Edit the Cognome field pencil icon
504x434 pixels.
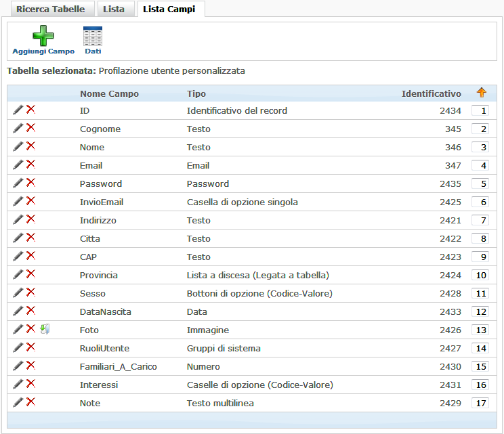[18, 128]
